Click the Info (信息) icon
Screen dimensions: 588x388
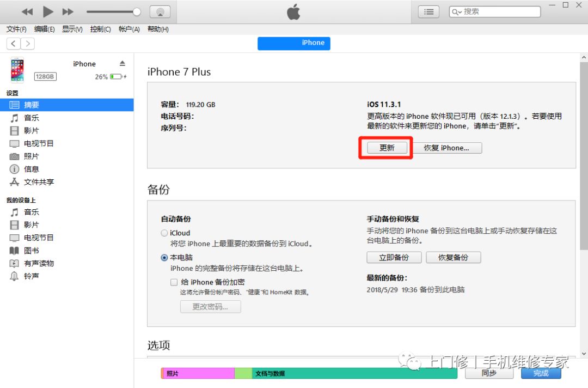[14, 169]
